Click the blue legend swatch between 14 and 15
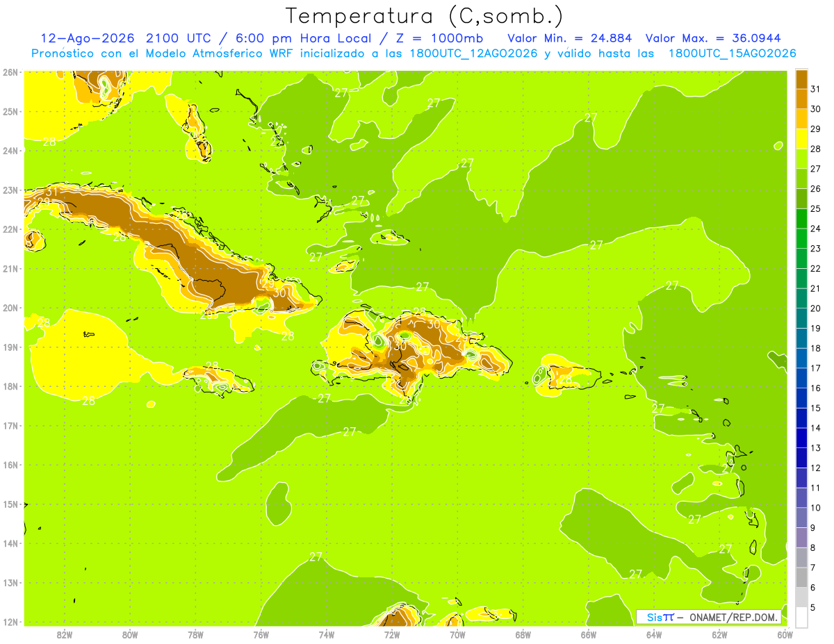Image resolution: width=834 pixels, height=644 pixels. click(x=801, y=418)
